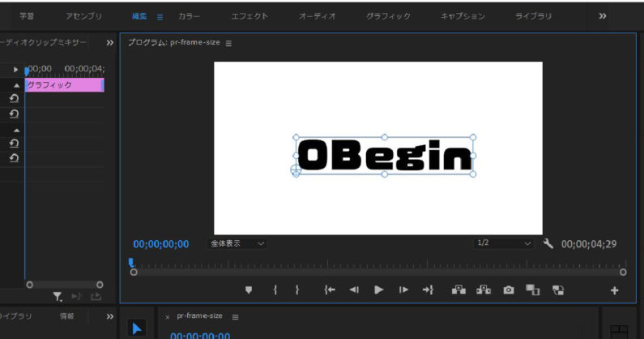Jump to the In point
This screenshot has height=339, width=644.
point(330,290)
